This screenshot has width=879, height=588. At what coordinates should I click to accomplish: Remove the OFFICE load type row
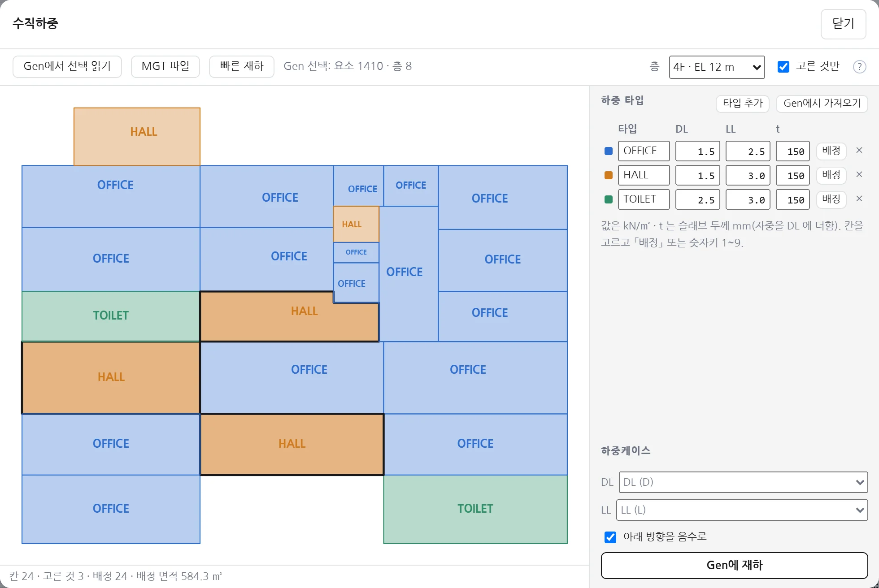coord(859,151)
